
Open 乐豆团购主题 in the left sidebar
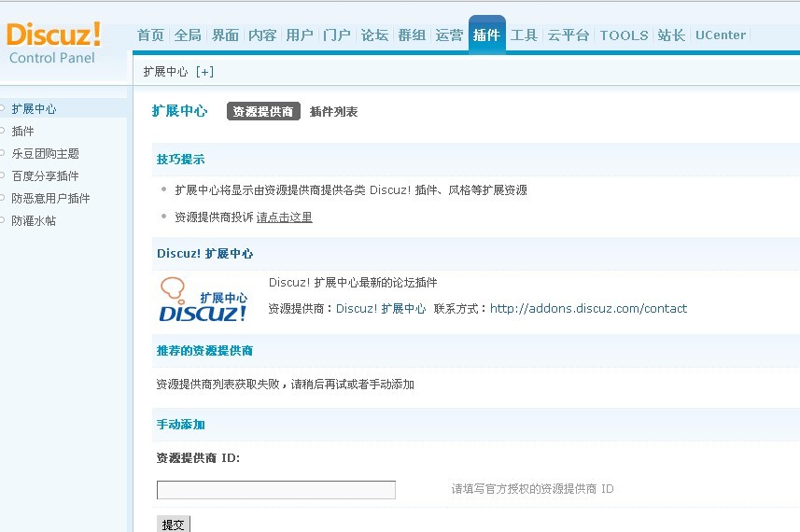[45, 153]
